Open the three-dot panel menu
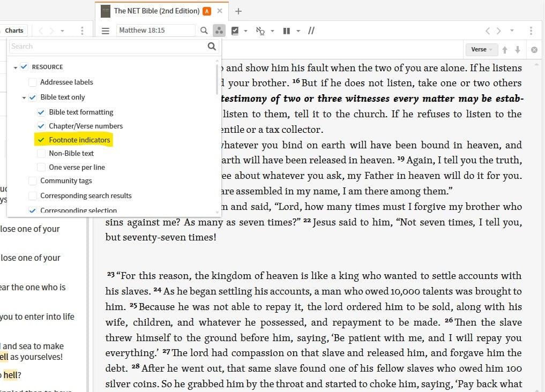The height and width of the screenshot is (392, 545). (x=531, y=31)
